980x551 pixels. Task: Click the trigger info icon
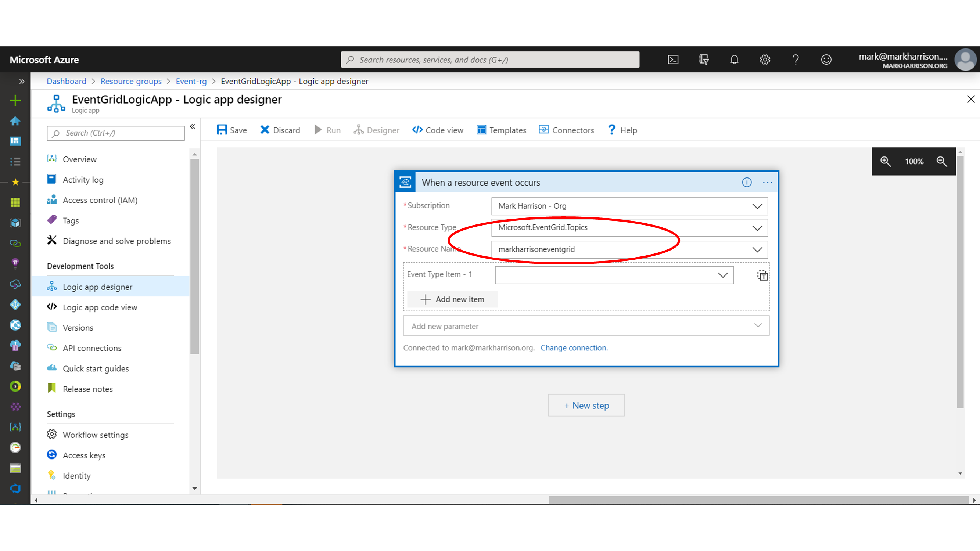click(x=746, y=183)
